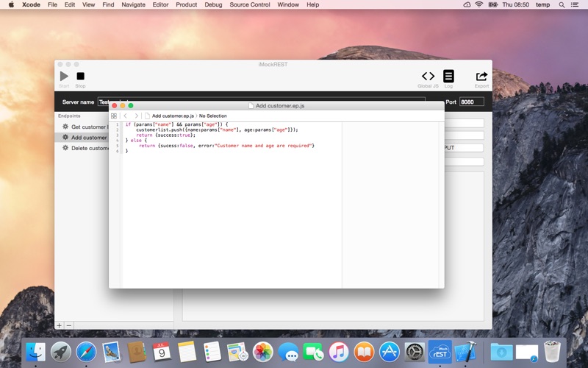The width and height of the screenshot is (588, 368).
Task: Go back in editor history
Action: pyautogui.click(x=126, y=116)
